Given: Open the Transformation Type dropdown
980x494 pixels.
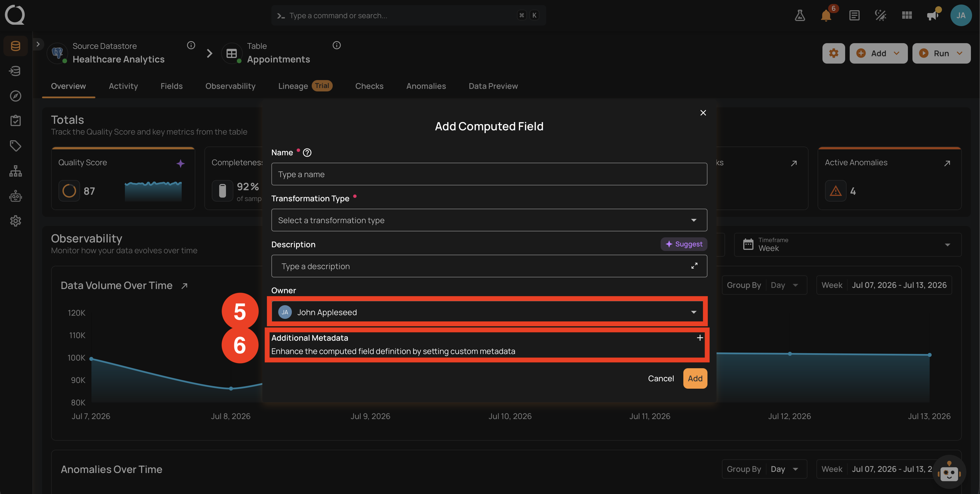Looking at the screenshot, I should [x=489, y=220].
